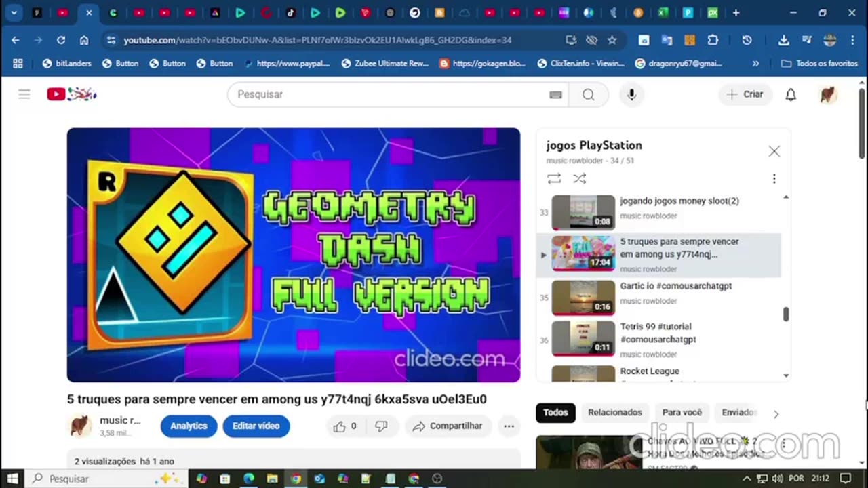Click the taskbar Pesquisar search box
The height and width of the screenshot is (488, 868).
(x=105, y=479)
